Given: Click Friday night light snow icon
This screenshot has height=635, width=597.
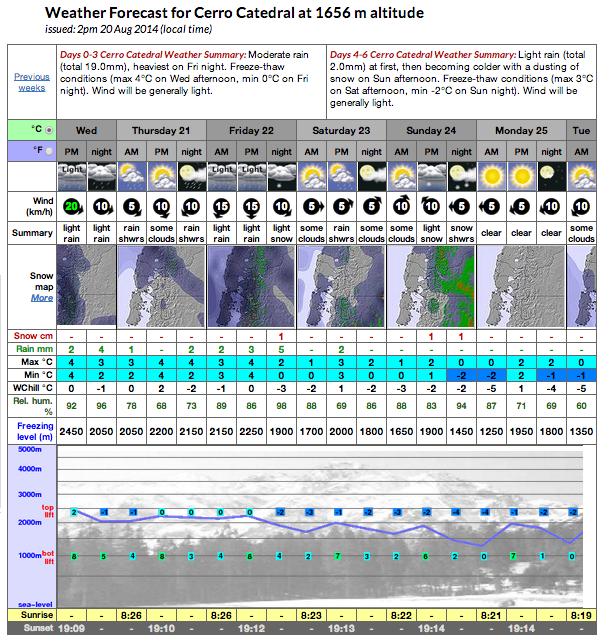Looking at the screenshot, I should point(281,176).
